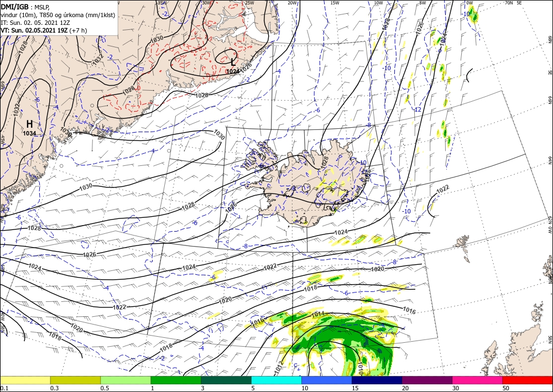Click the 0.1 legend scale value

(x=4, y=388)
